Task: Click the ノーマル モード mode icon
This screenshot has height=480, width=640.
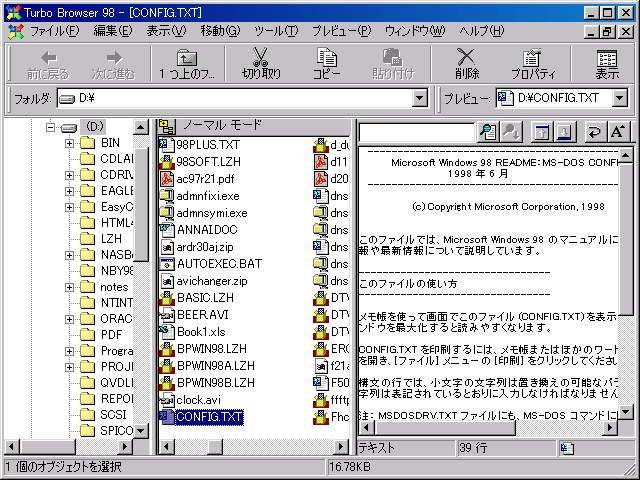Action: click(x=167, y=126)
